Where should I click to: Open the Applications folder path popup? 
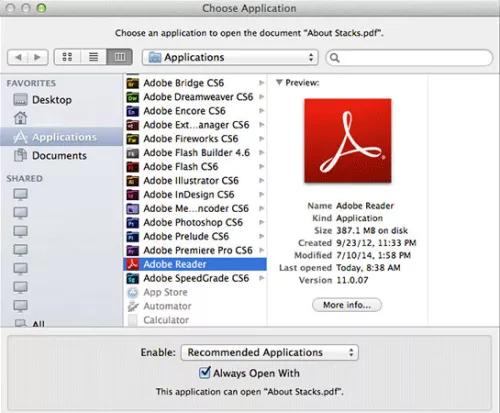click(230, 57)
